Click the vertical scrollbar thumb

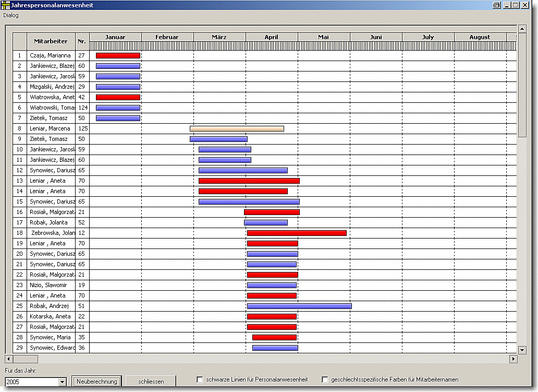(x=522, y=85)
